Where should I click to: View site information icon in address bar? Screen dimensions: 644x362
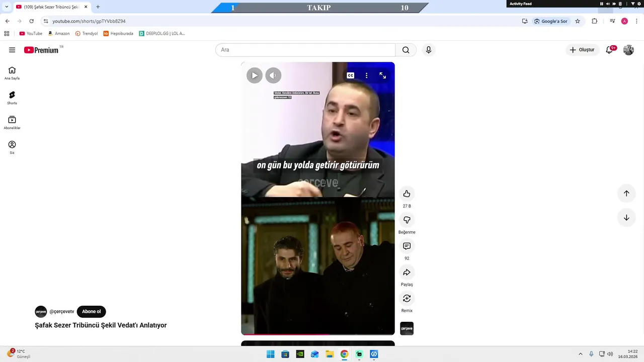point(46,21)
